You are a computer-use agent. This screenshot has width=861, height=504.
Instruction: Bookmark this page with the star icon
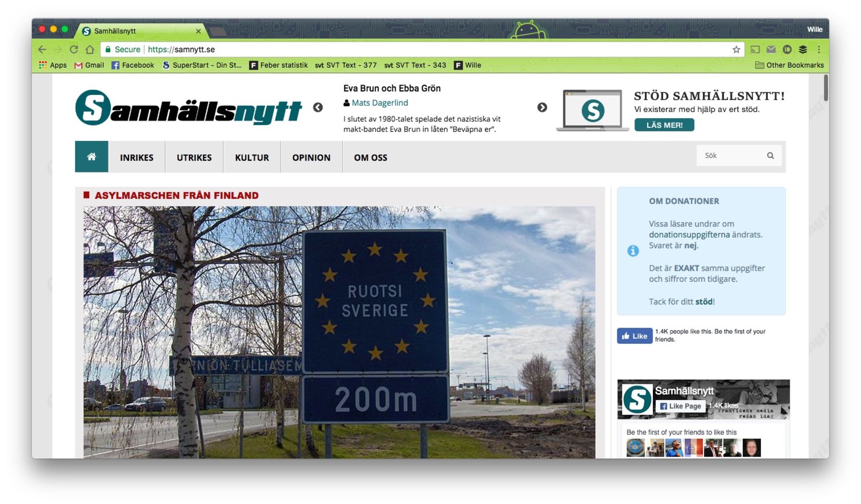click(736, 49)
